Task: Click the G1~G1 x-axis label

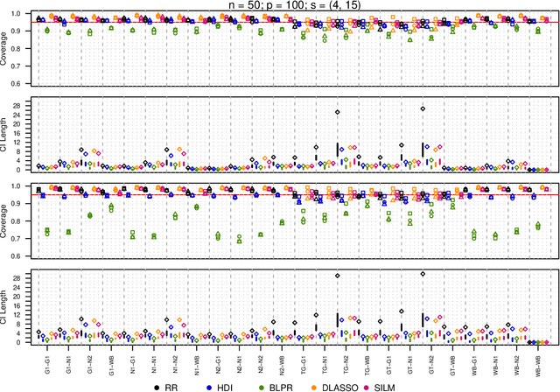Action: (x=47, y=359)
